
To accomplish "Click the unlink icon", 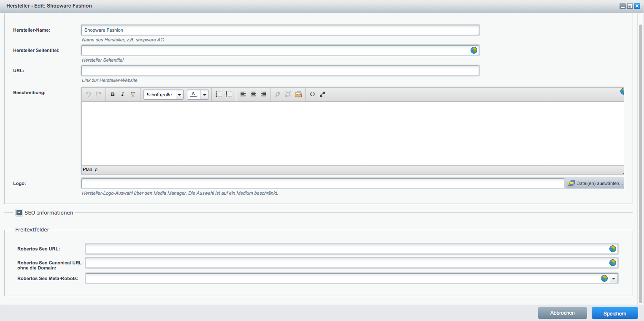I will [x=288, y=94].
